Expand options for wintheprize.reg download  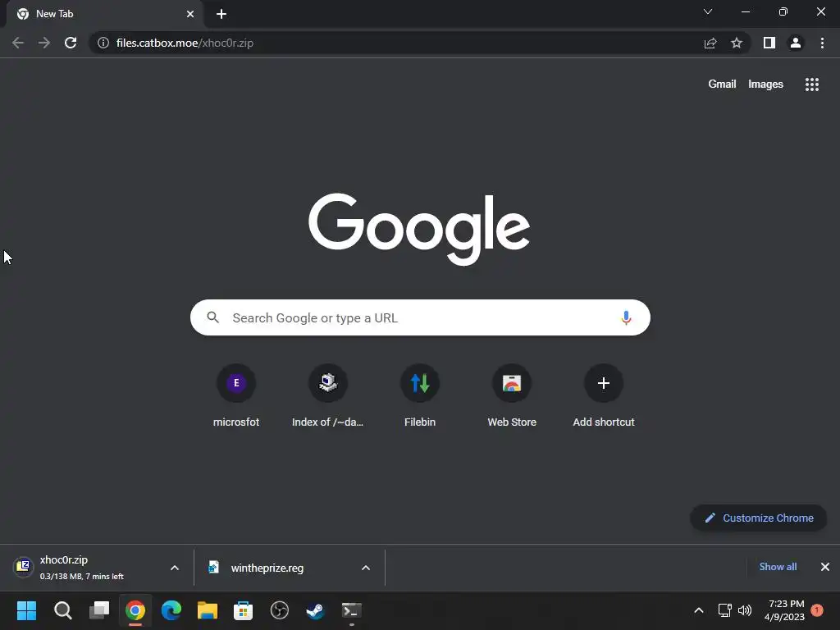366,568
